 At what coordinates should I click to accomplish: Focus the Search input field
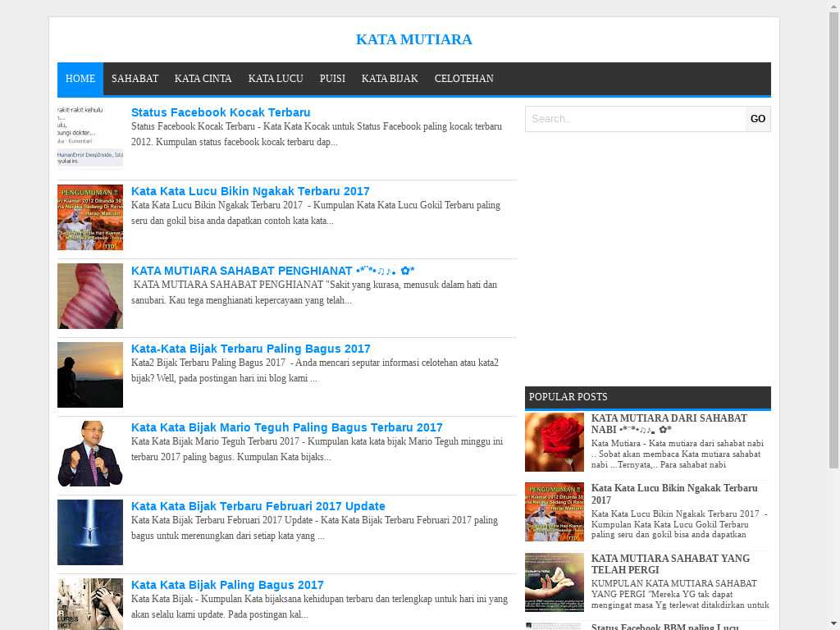pyautogui.click(x=636, y=119)
